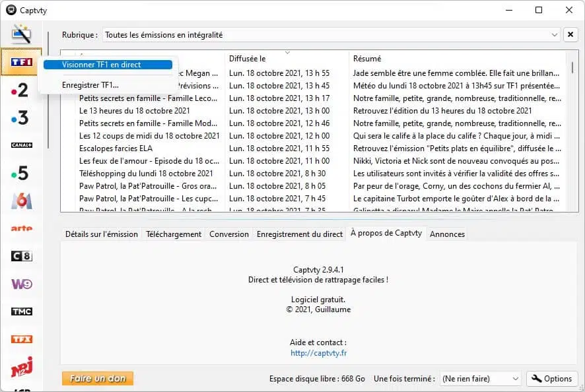Select Les feux de l'amour episode row

pos(149,161)
